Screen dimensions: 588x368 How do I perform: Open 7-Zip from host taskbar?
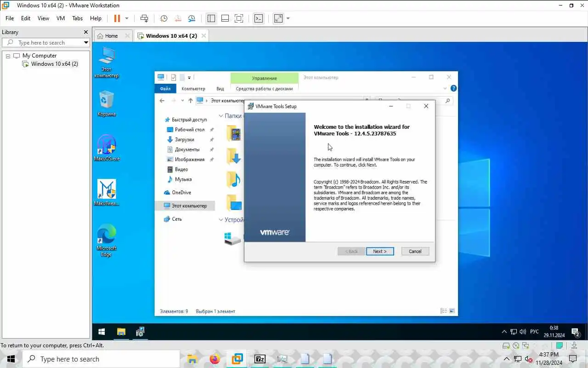click(x=260, y=359)
